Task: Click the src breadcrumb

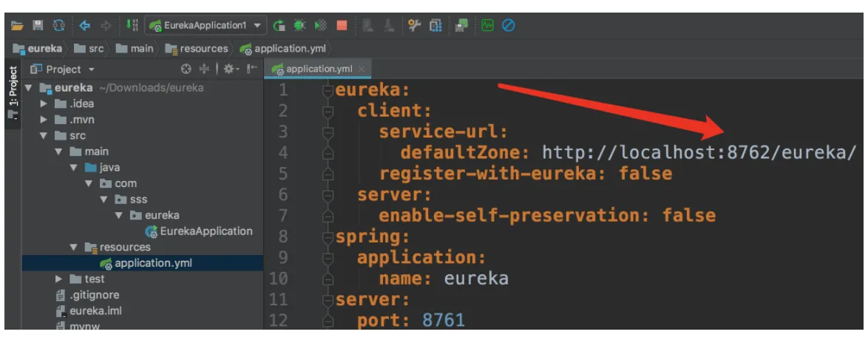Action: click(89, 49)
